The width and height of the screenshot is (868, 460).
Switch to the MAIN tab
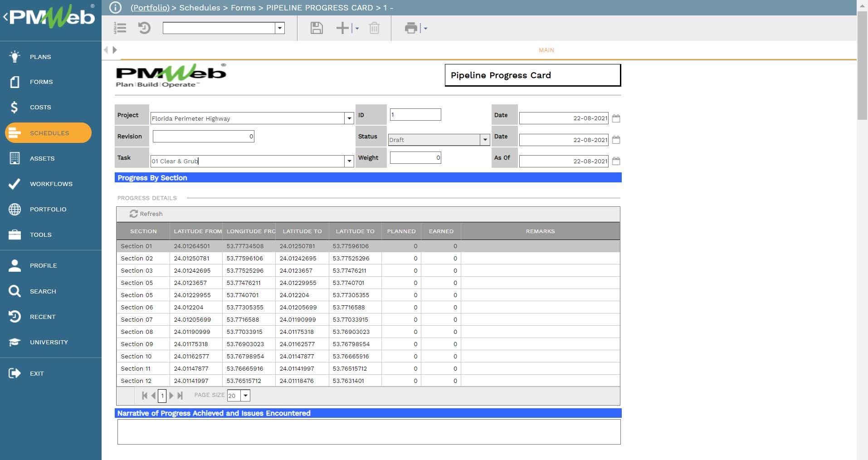546,50
